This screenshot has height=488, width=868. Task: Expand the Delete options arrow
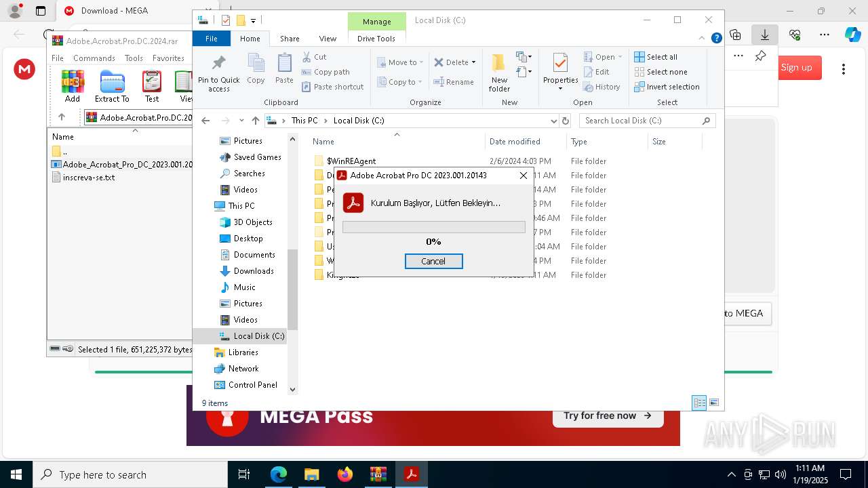473,62
